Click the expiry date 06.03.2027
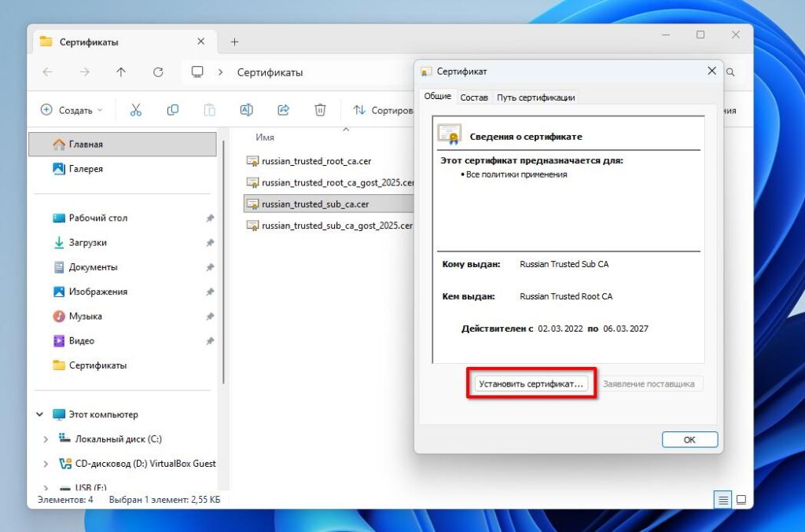This screenshot has height=532, width=805. (625, 328)
